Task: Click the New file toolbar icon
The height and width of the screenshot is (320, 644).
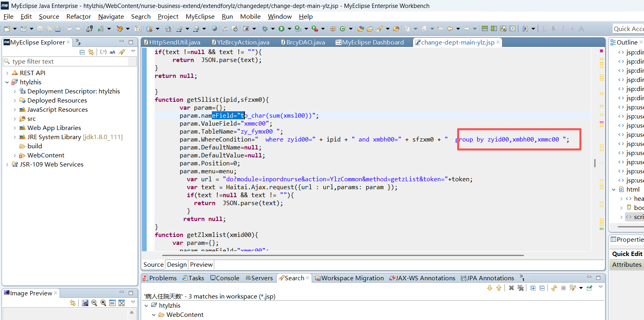Action: (7, 29)
